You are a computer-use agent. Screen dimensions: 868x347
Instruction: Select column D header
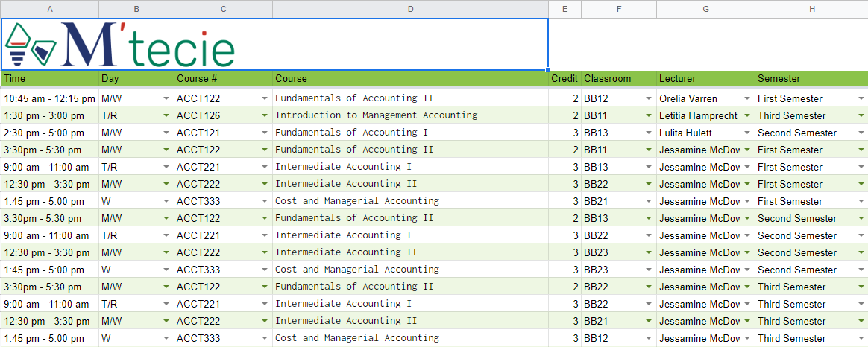coord(410,9)
